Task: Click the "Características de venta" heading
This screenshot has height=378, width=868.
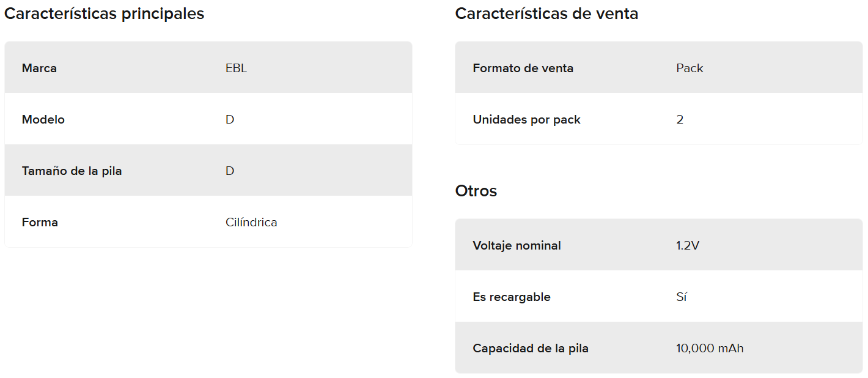Action: pyautogui.click(x=546, y=13)
